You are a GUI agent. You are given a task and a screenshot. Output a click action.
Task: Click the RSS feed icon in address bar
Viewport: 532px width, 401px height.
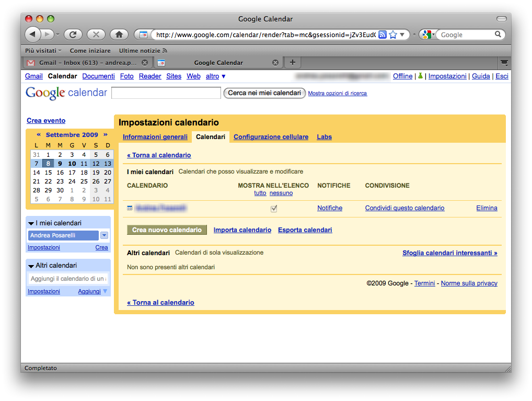383,35
